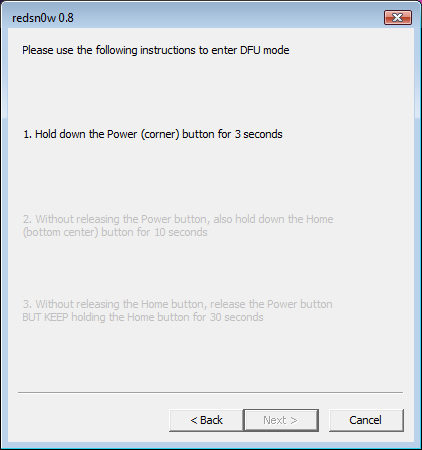This screenshot has width=422, height=450.
Task: Click the "10 seconds" text in step 2
Action: pos(181,232)
